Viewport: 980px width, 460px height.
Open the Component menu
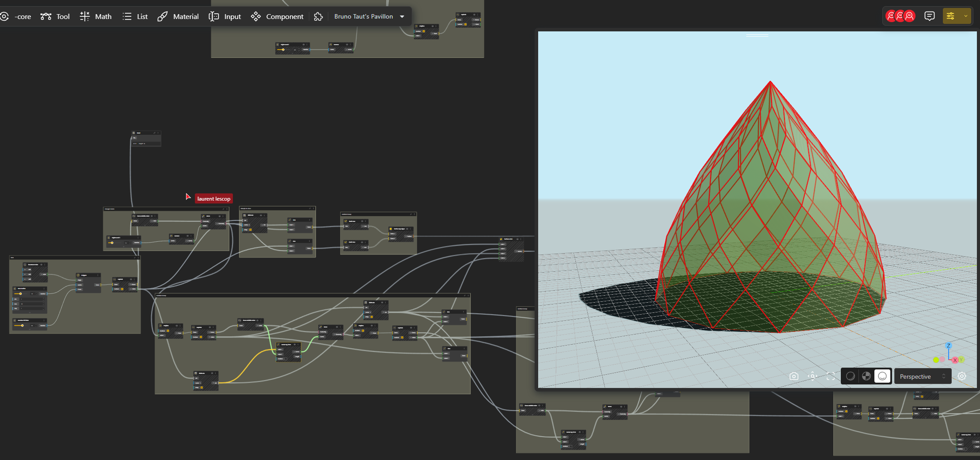pyautogui.click(x=277, y=16)
